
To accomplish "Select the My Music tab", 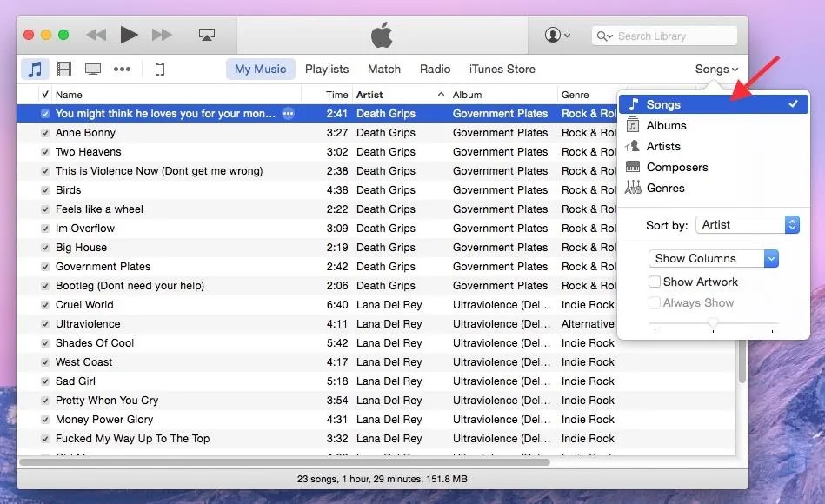I will point(261,69).
